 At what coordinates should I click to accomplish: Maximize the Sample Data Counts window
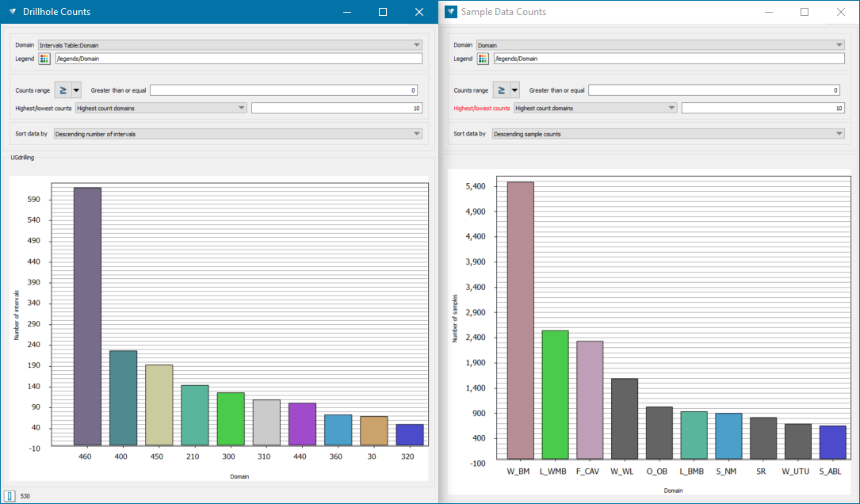coord(805,12)
